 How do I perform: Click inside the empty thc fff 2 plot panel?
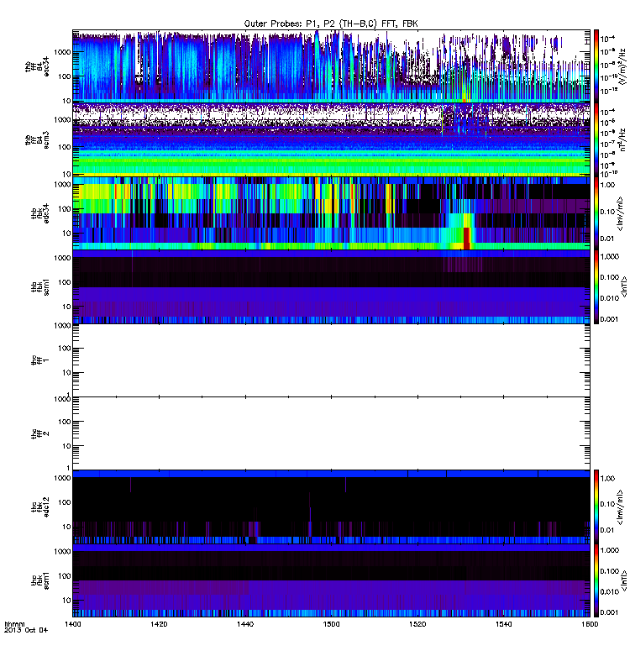[x=331, y=433]
